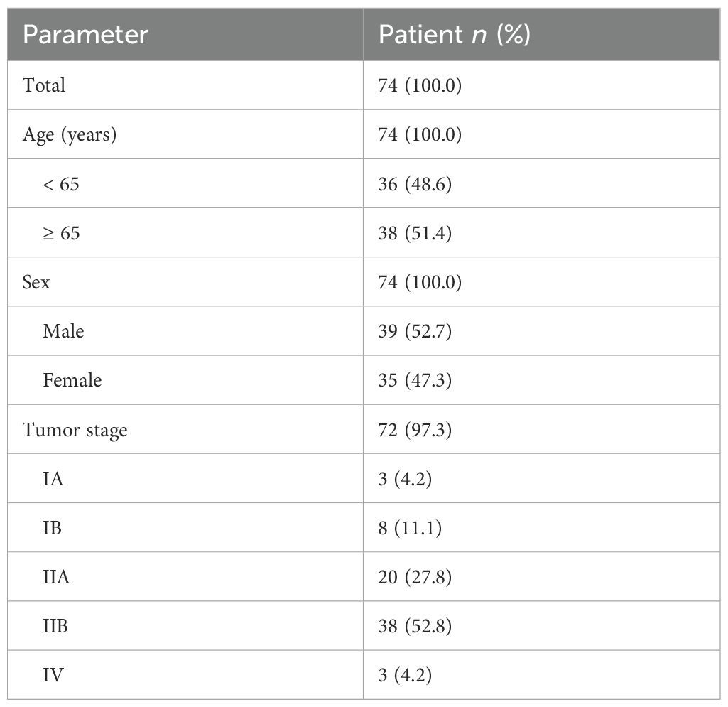Screen dimensions: 728x707
Task: Select the < 65 age row
Action: click(x=61, y=184)
